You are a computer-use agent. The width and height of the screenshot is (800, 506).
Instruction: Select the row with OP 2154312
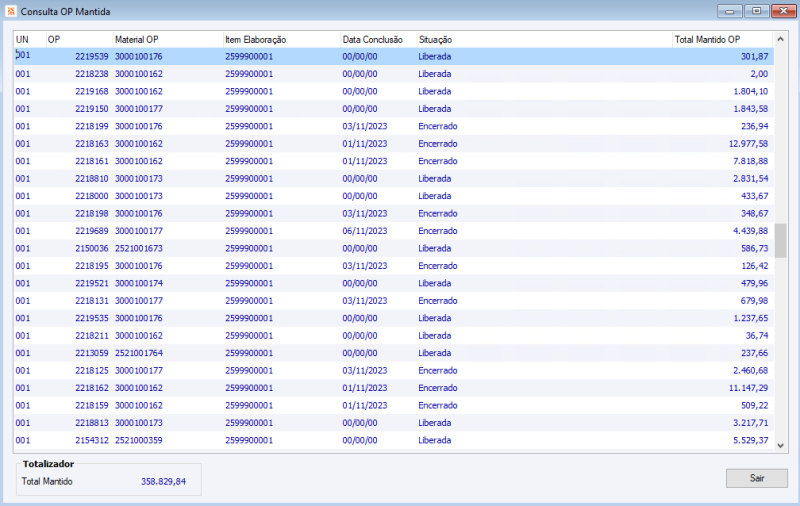394,440
